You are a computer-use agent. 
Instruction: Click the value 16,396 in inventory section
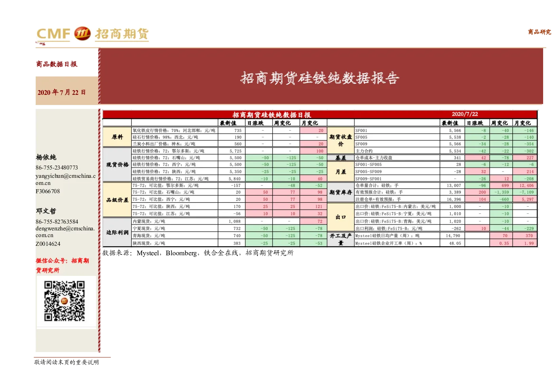(x=453, y=200)
